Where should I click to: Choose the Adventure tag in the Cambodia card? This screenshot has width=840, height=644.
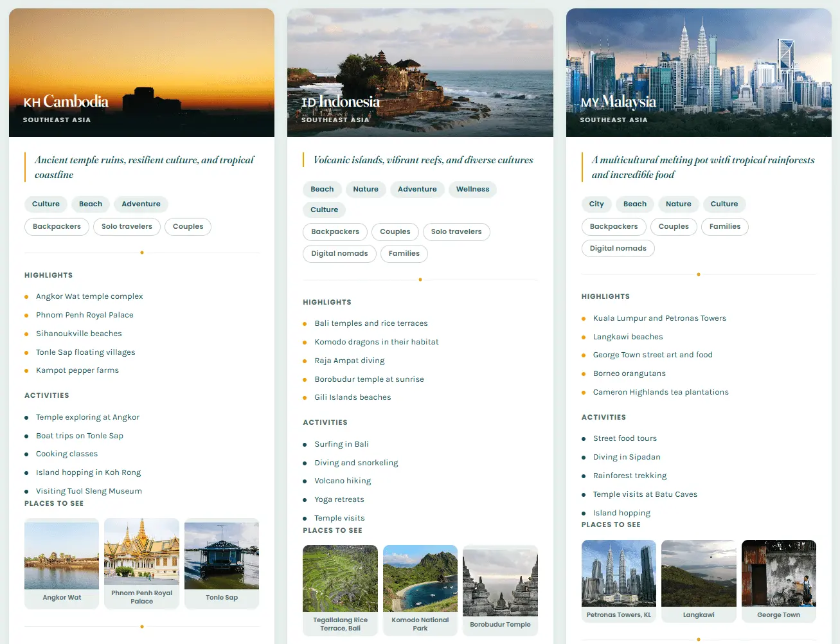pos(141,204)
